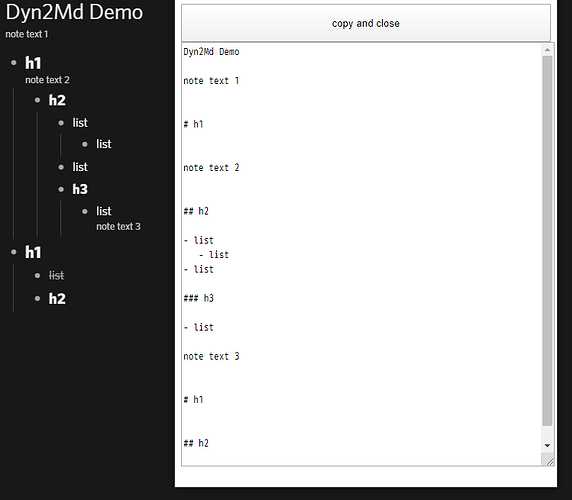572x500 pixels.
Task: Click 'note text 1' line in markdown textarea
Action: [211, 81]
